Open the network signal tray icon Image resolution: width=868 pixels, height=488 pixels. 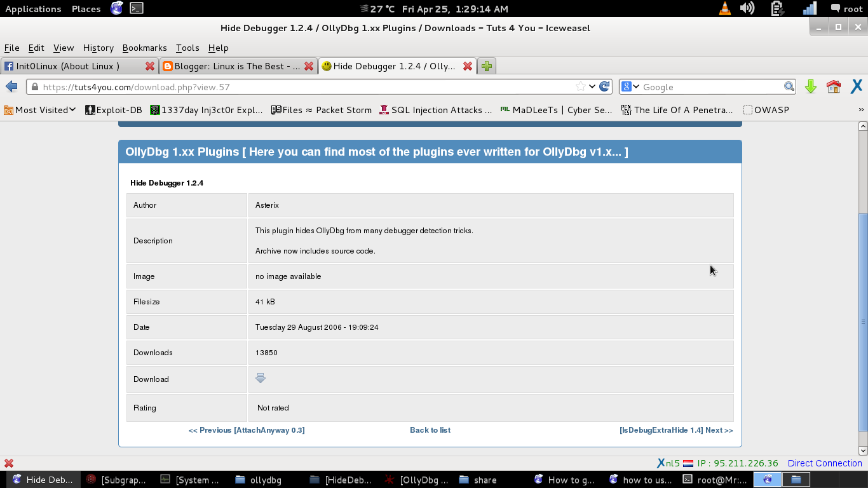tap(810, 9)
